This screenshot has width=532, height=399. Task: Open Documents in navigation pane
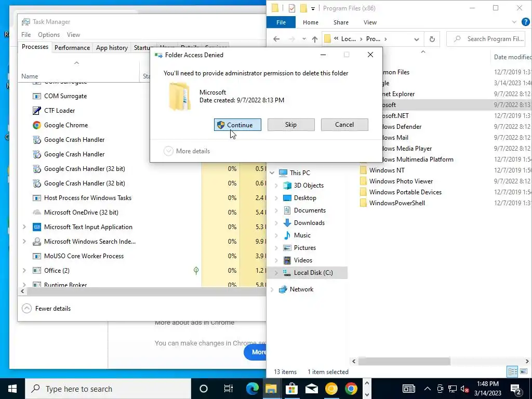pos(310,210)
